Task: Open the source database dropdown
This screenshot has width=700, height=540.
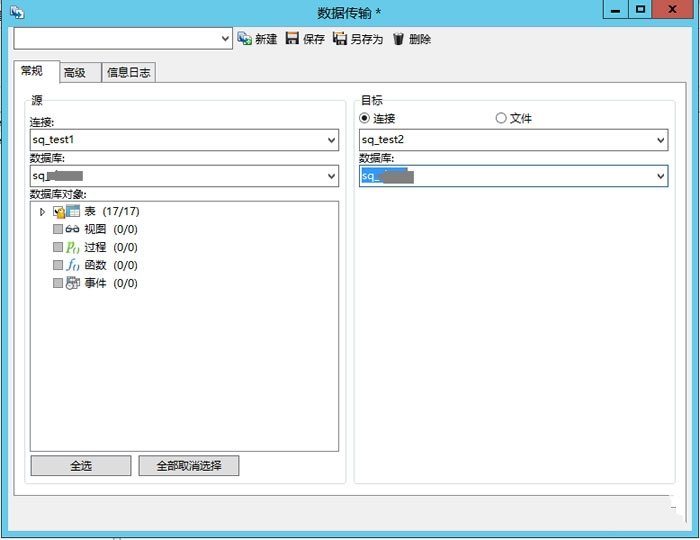Action: [331, 176]
